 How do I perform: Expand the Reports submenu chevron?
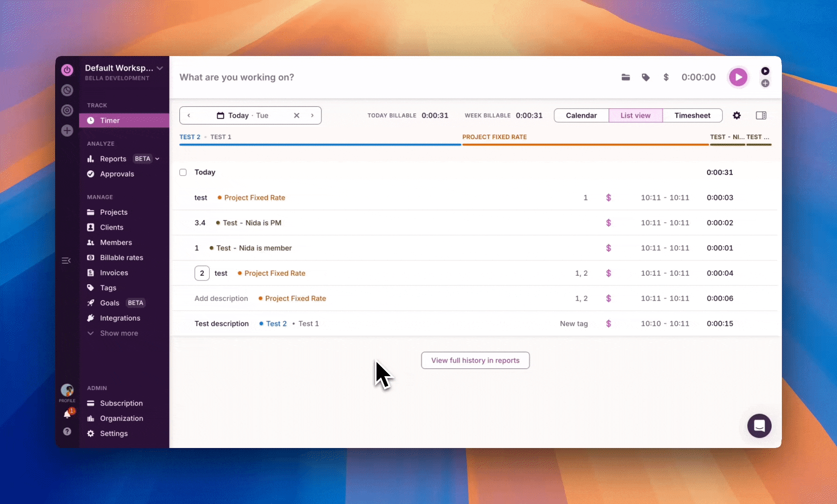[157, 159]
